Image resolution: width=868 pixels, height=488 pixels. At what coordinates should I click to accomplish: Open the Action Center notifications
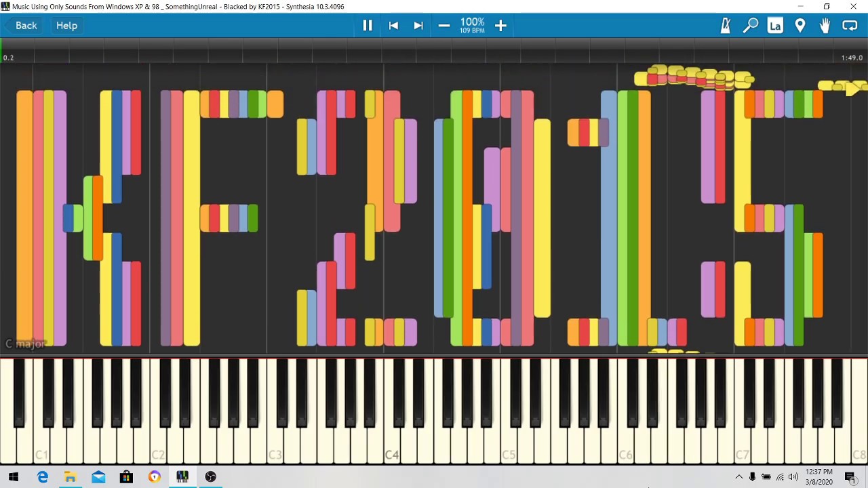click(850, 477)
